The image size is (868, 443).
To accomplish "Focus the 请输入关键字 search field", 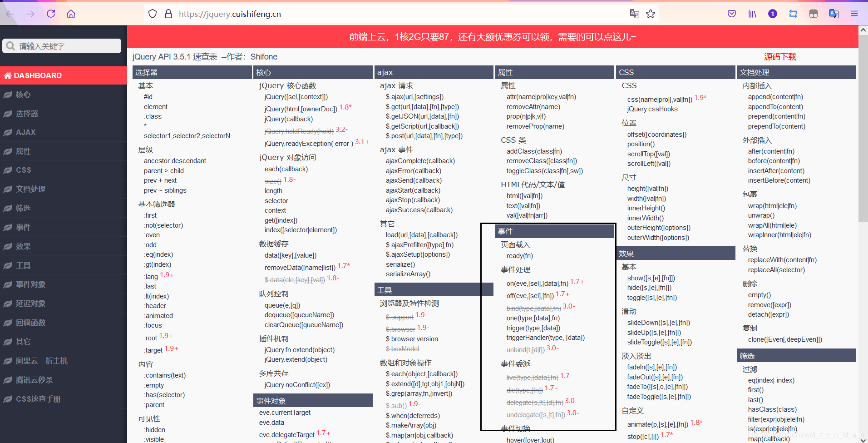I will pyautogui.click(x=62, y=46).
